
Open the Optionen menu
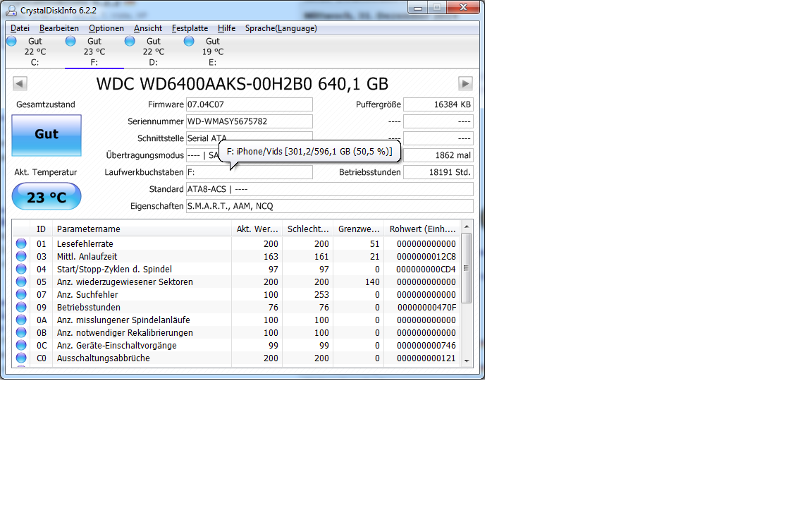click(106, 28)
